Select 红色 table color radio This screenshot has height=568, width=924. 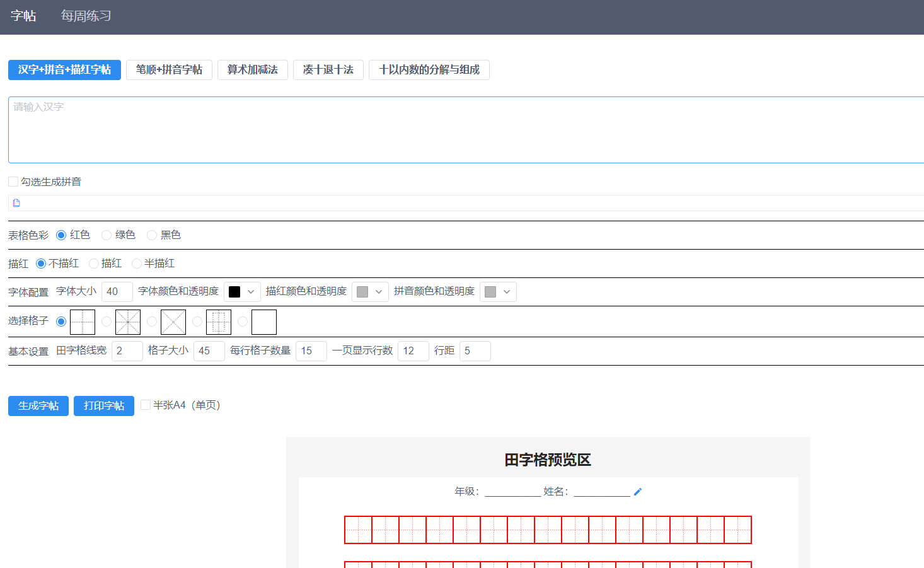click(x=61, y=235)
